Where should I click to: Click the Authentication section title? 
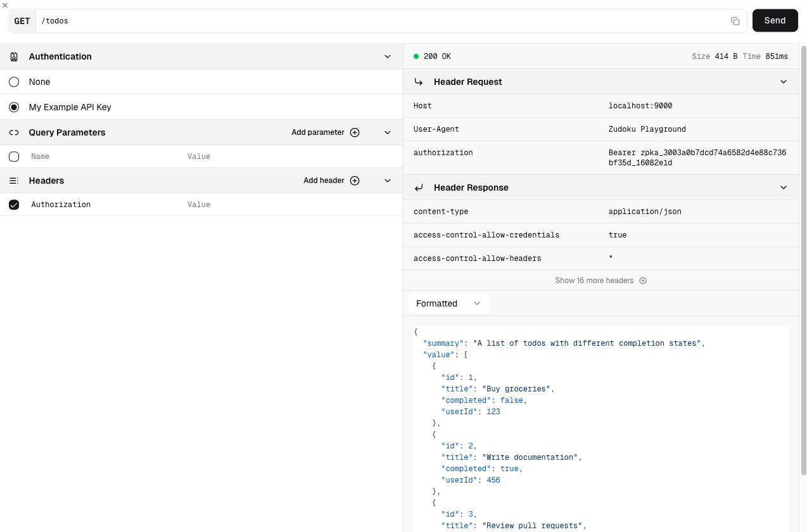60,56
